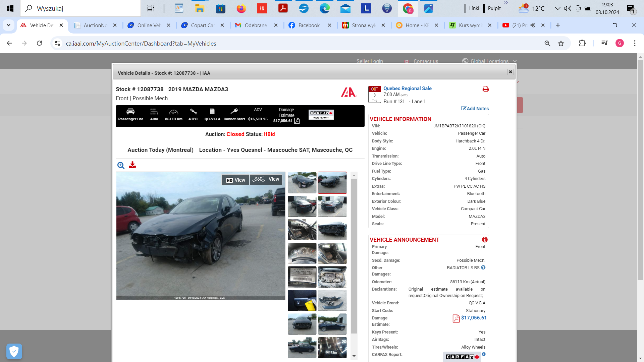Open the Extensions puzzle icon
The image size is (644, 362).
tap(582, 43)
